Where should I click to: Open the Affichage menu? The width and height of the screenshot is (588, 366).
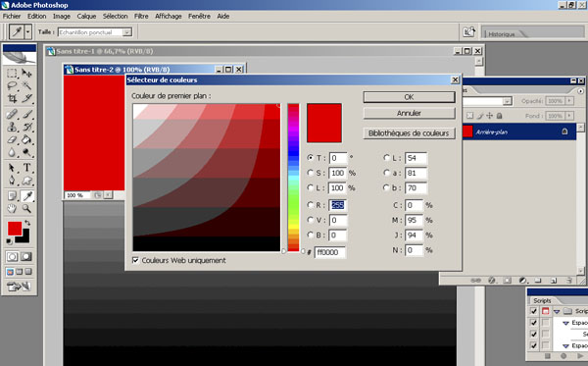169,16
